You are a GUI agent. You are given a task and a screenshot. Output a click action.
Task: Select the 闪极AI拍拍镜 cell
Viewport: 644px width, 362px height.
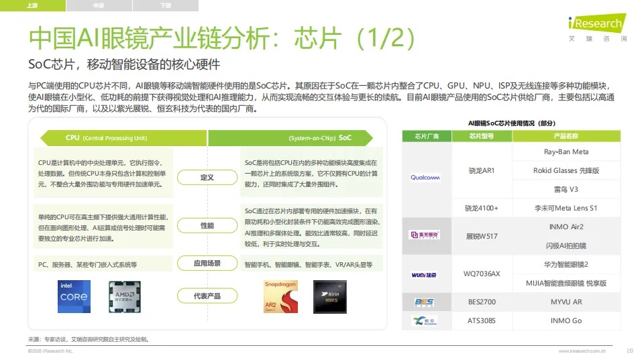coord(566,245)
